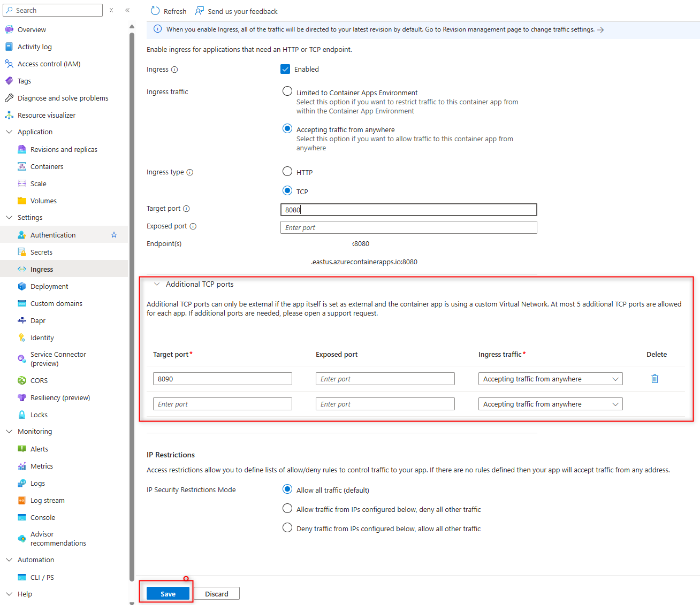Click the additional Target port 8090 field
This screenshot has width=700, height=605.
[223, 379]
